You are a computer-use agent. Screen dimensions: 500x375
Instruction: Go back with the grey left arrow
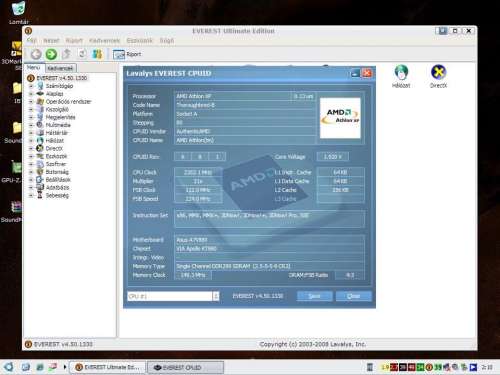36,54
